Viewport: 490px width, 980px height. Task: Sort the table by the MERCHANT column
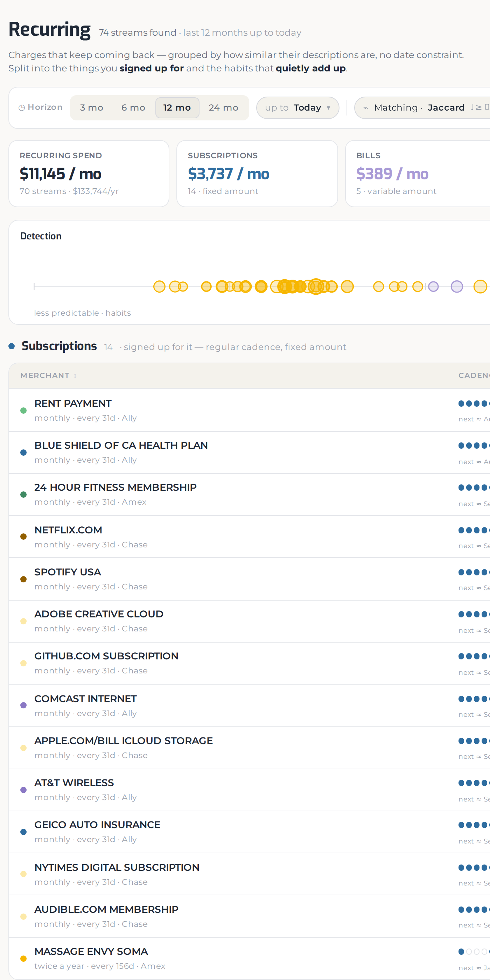[48, 376]
